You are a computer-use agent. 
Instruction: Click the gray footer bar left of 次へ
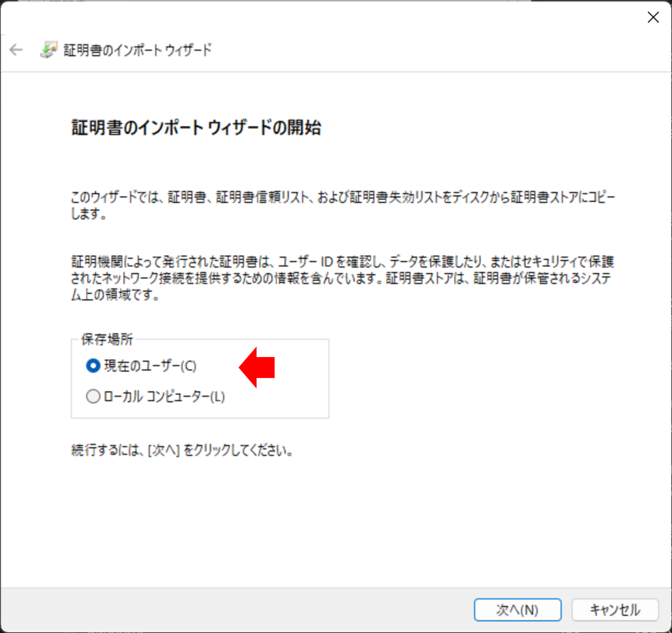tap(237, 610)
